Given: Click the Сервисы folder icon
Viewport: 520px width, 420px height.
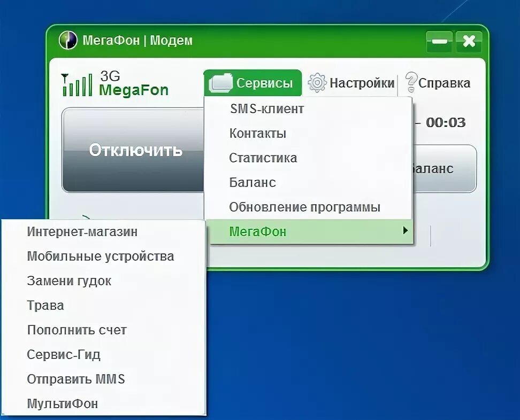Looking at the screenshot, I should tap(220, 83).
